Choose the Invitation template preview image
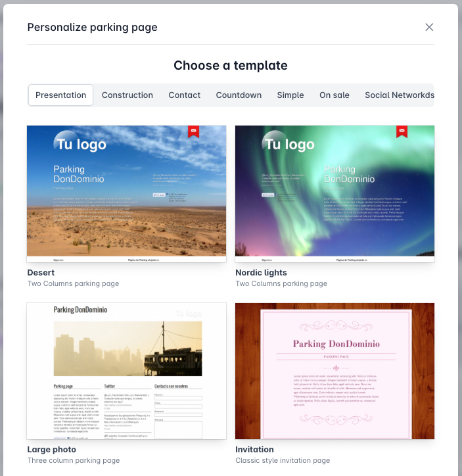Image resolution: width=462 pixels, height=476 pixels. click(335, 371)
